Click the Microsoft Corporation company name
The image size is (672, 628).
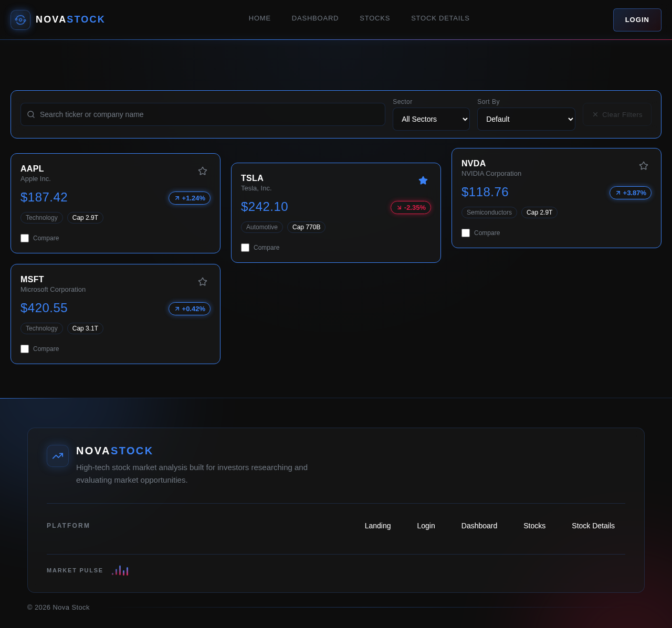click(x=53, y=290)
